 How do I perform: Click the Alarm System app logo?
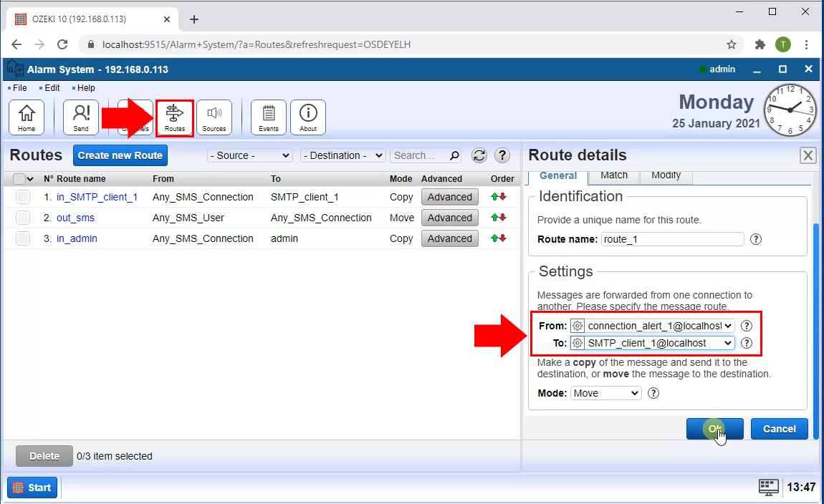point(15,69)
